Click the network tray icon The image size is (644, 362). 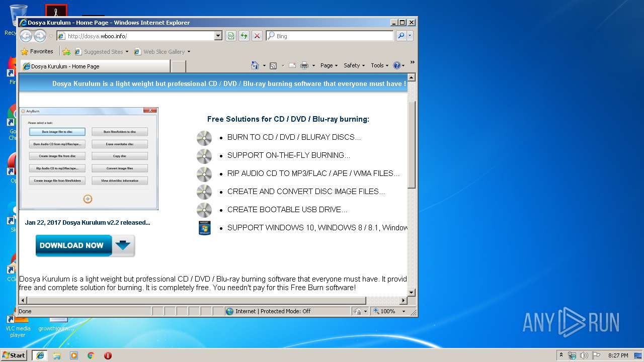point(572,355)
